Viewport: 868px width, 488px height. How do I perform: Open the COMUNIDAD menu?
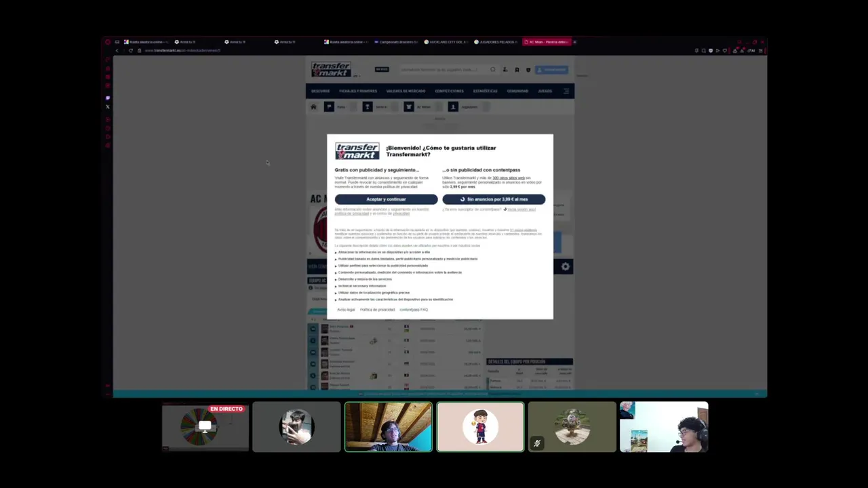click(x=517, y=91)
